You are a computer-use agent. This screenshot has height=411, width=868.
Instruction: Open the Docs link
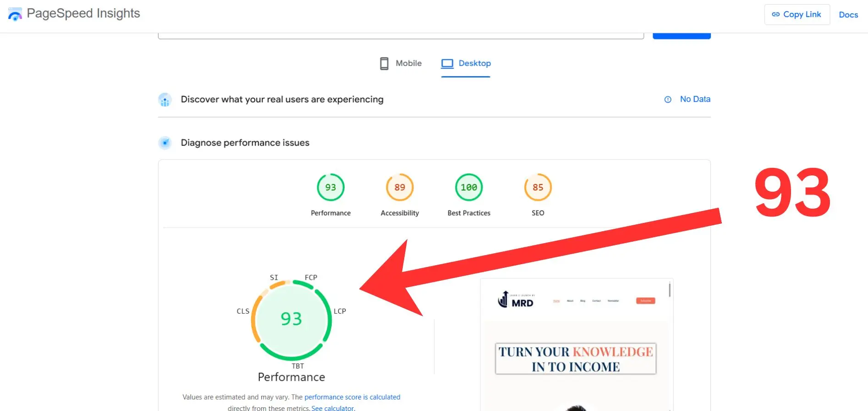(x=848, y=15)
